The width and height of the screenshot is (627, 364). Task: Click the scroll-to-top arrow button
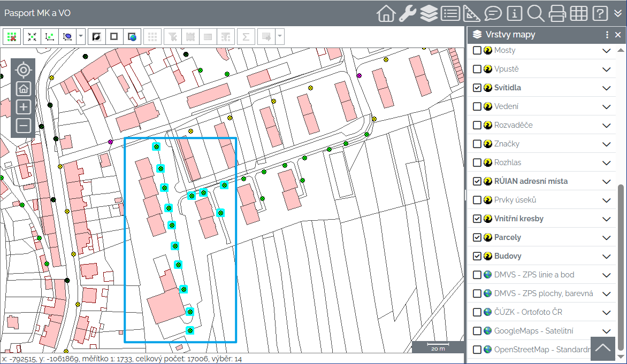[603, 348]
